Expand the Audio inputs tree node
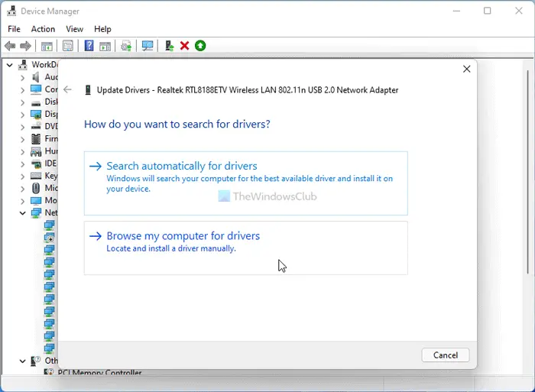Viewport: 535px width, 392px height. pyautogui.click(x=23, y=77)
